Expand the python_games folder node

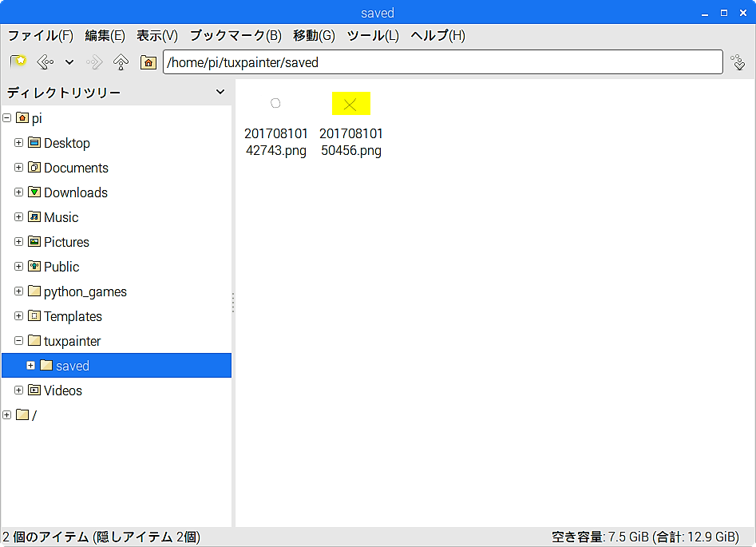[18, 291]
